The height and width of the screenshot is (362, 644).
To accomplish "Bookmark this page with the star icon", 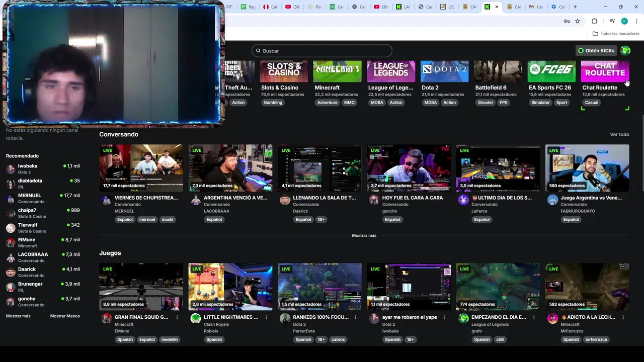I will coord(578,21).
